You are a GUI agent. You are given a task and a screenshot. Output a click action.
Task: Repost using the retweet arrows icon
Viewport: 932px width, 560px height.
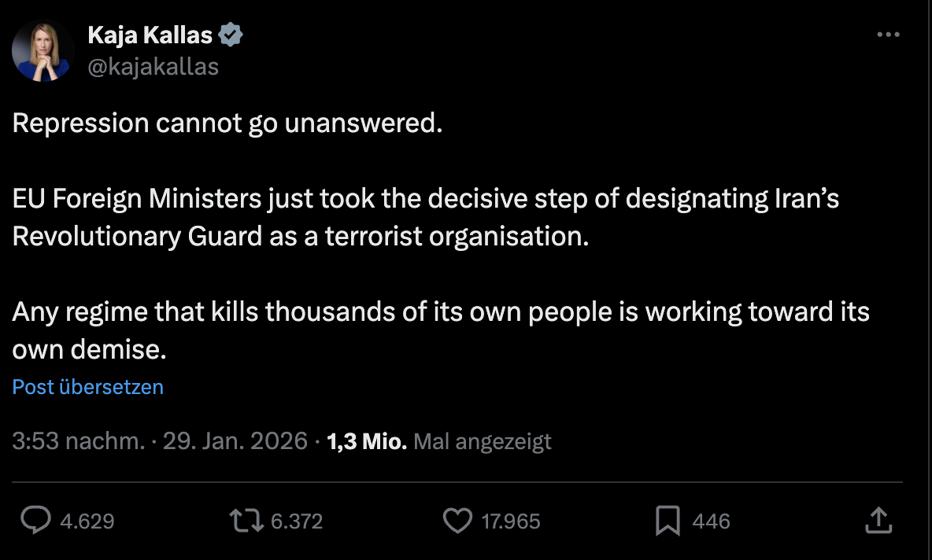245,521
